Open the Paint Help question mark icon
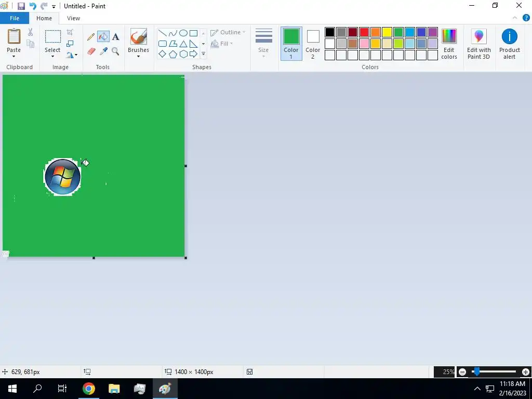 click(526, 18)
